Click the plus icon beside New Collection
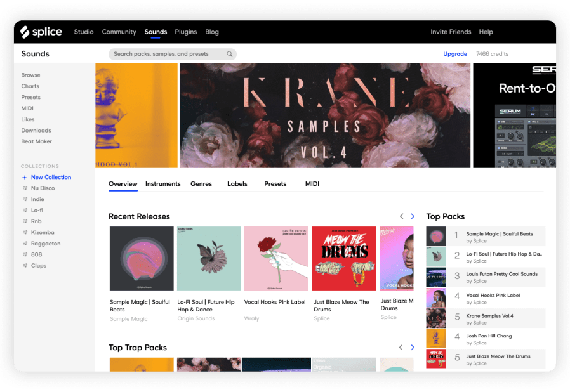The height and width of the screenshot is (392, 570). [24, 178]
